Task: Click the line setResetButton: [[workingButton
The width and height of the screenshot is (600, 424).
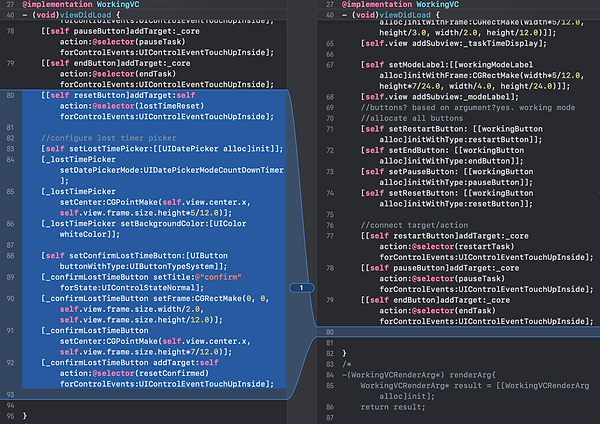Action: (x=447, y=194)
